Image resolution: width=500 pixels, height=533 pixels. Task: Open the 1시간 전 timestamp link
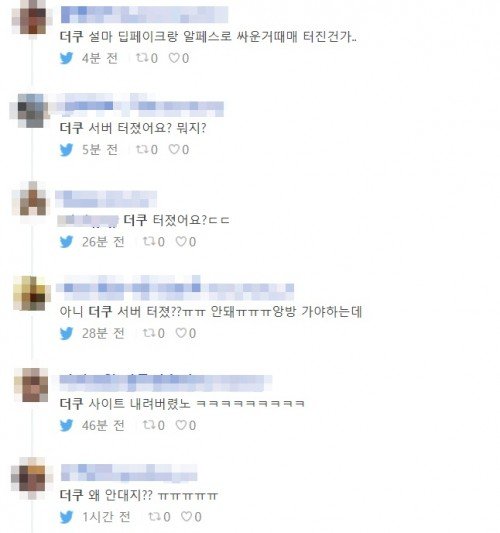point(106,517)
